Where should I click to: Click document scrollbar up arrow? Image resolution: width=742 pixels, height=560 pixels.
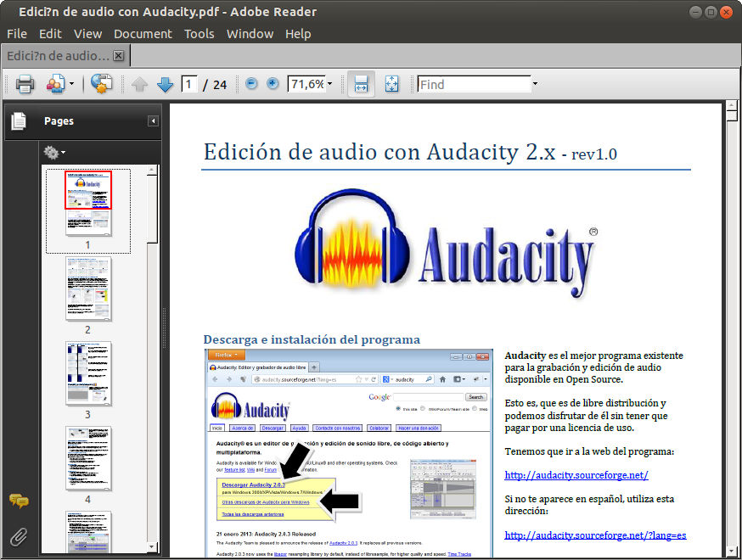point(732,105)
